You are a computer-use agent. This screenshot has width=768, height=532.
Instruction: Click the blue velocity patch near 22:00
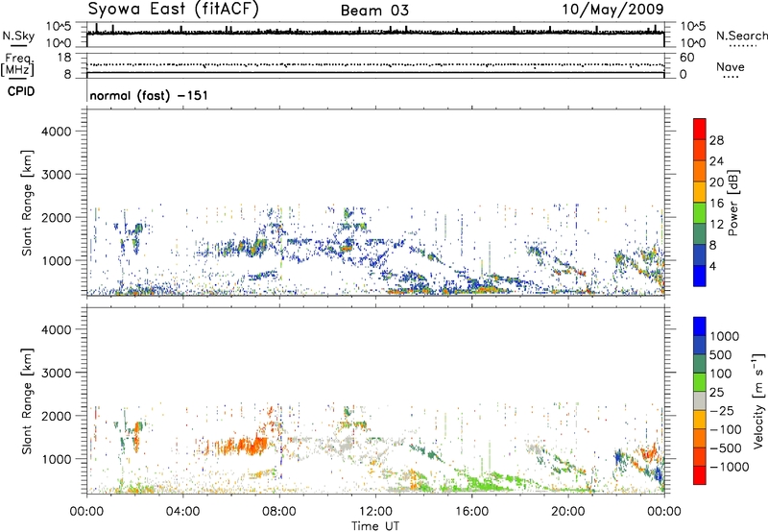pos(618,458)
